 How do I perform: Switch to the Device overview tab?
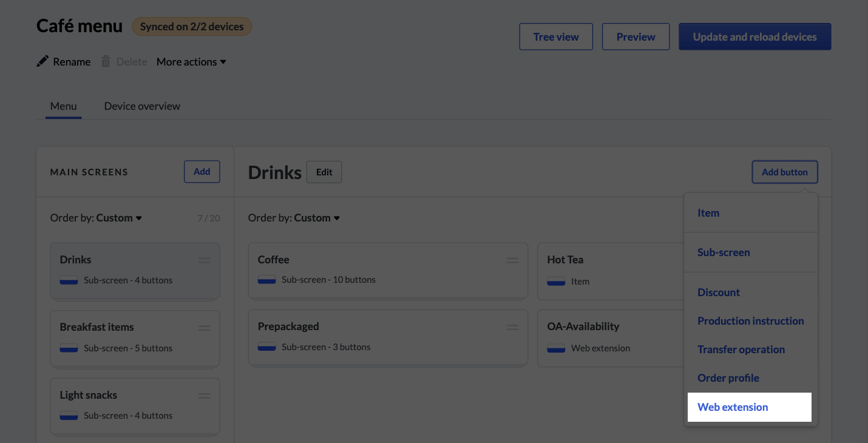(141, 106)
